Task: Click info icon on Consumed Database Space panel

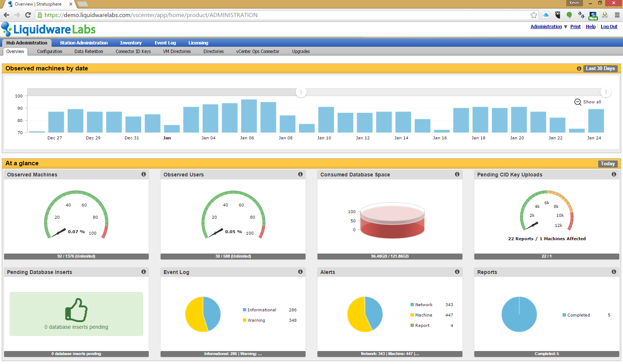Action: [457, 174]
